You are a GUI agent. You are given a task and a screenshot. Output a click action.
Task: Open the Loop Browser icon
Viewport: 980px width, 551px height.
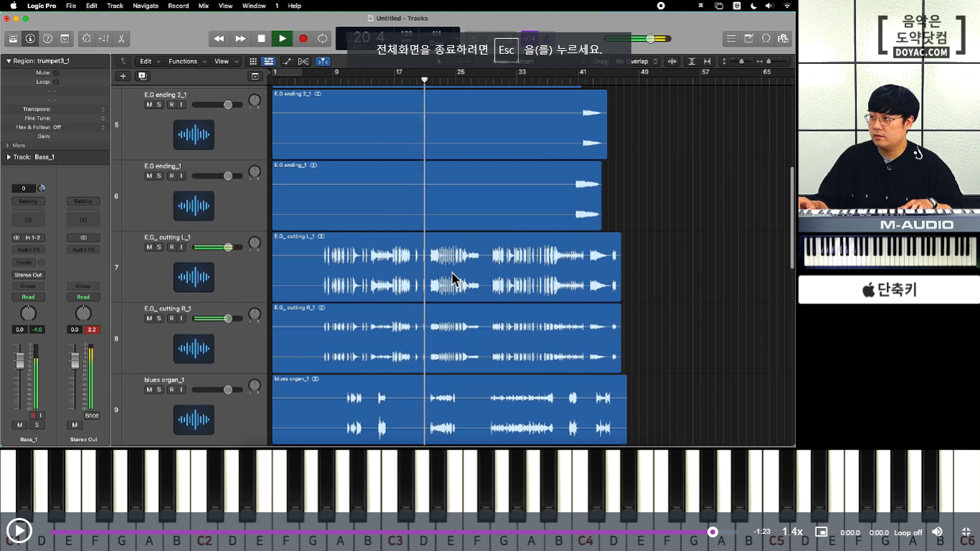766,39
